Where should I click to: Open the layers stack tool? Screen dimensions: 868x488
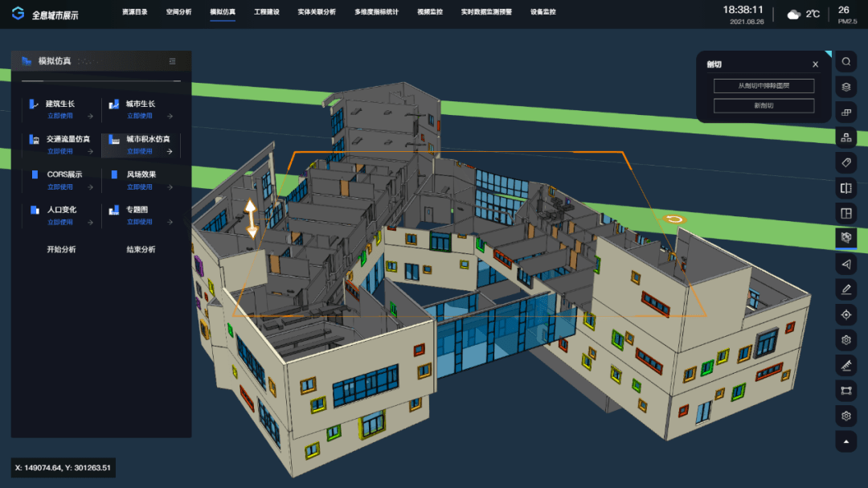pyautogui.click(x=845, y=87)
